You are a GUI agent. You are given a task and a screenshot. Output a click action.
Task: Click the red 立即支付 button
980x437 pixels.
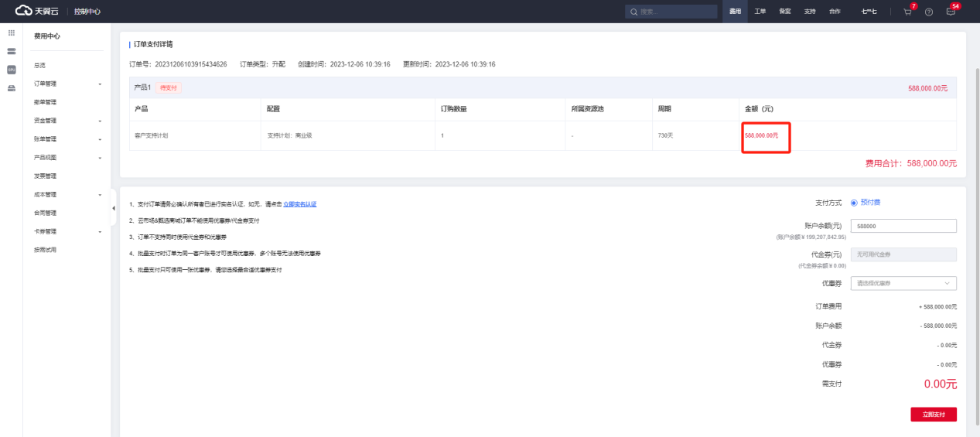click(933, 415)
